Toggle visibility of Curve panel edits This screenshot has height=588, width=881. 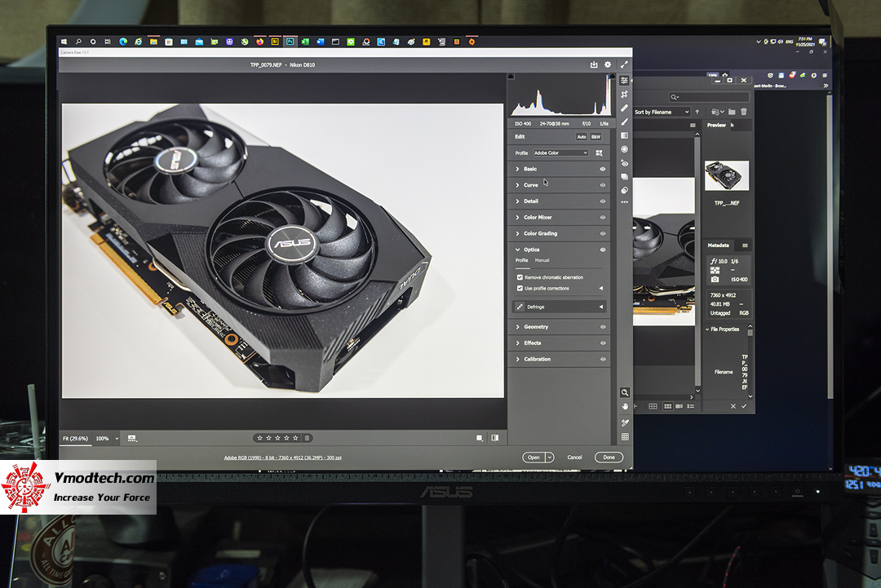point(602,185)
